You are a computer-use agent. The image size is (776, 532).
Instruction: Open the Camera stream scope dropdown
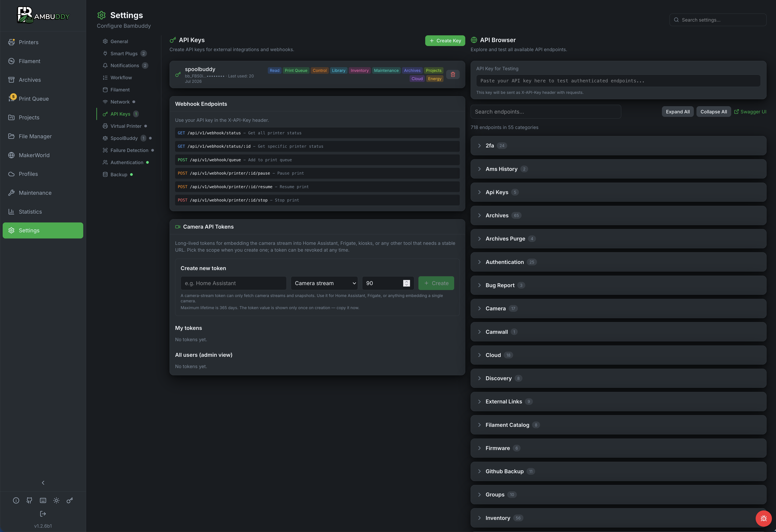[x=324, y=283]
